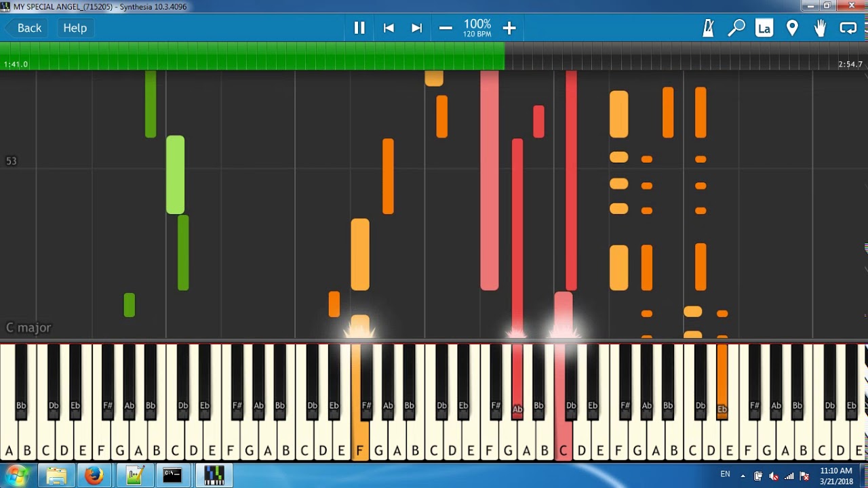Screen dimensions: 868x488
Task: Decrease playback speed with the minus button
Action: 446,28
